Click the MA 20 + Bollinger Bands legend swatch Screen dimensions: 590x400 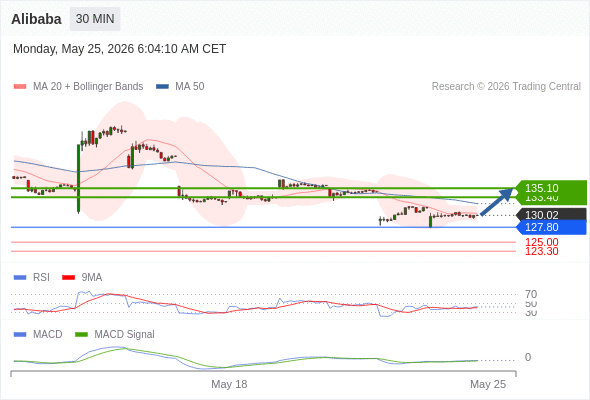pos(20,87)
